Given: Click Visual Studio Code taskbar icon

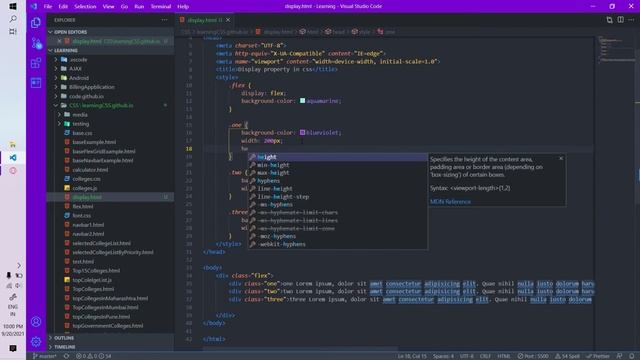Looking at the screenshot, I should point(13,158).
